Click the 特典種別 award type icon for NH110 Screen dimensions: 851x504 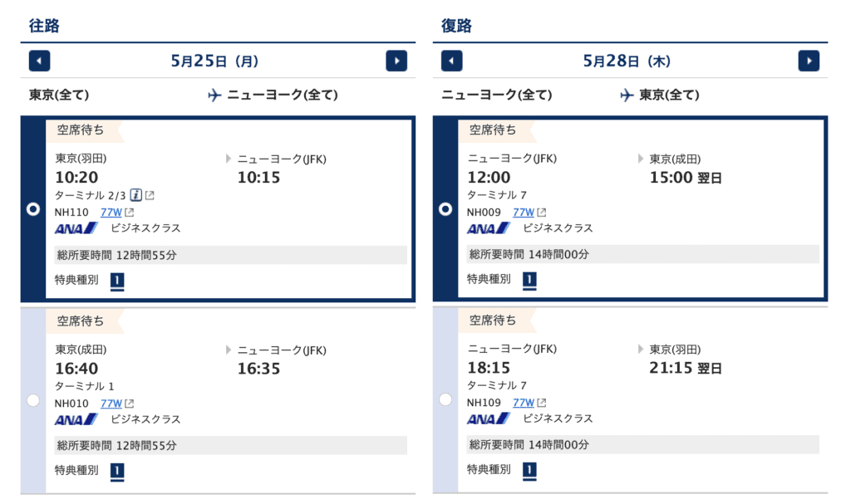click(117, 281)
